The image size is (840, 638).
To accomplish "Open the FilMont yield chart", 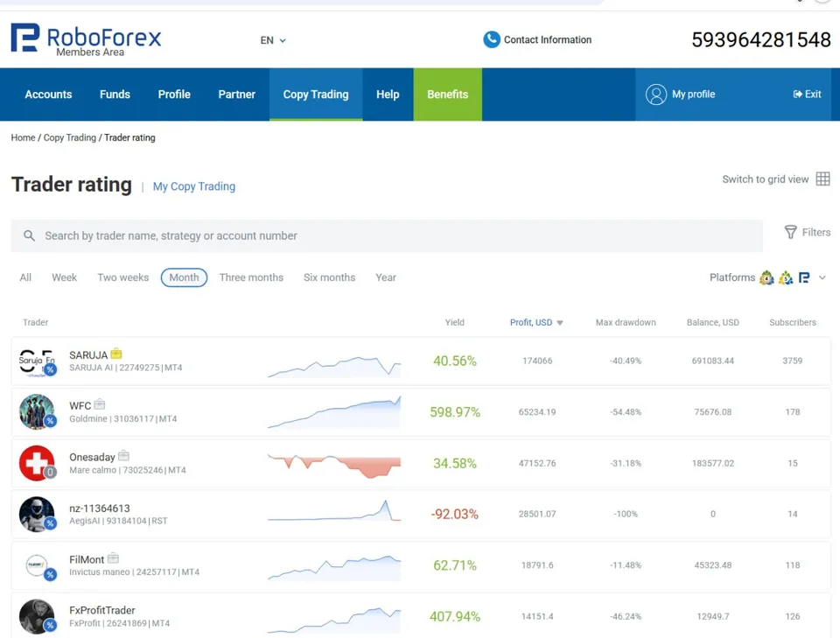I will [334, 568].
